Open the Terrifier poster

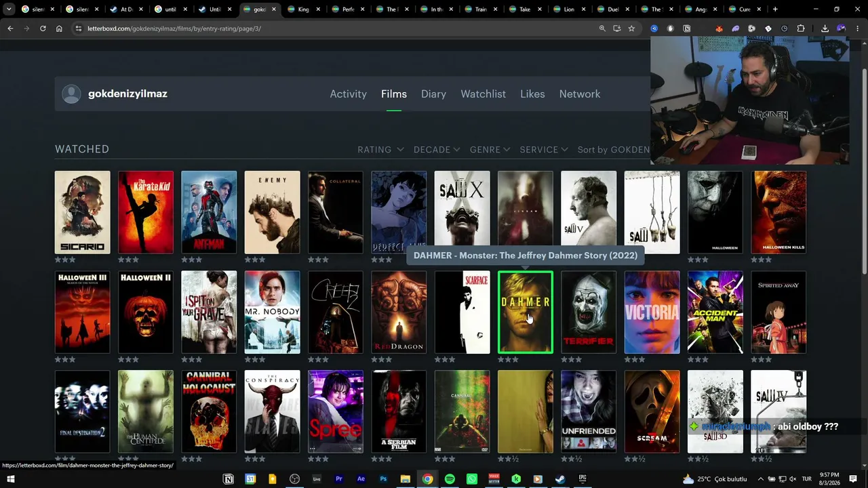click(x=589, y=312)
